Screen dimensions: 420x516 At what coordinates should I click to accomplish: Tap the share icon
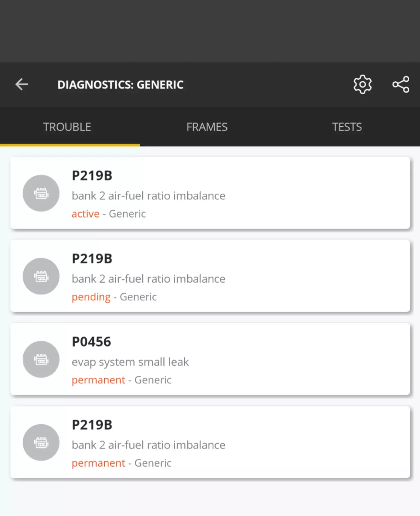tap(401, 85)
